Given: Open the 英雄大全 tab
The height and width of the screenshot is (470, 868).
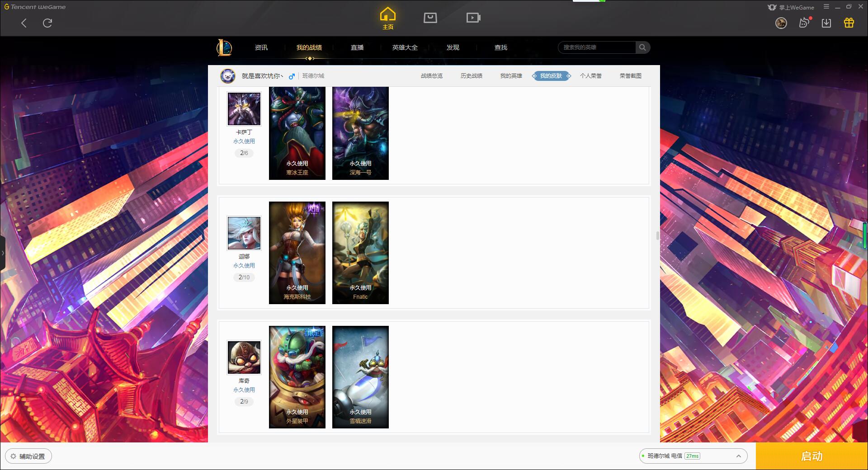Looking at the screenshot, I should tap(405, 47).
